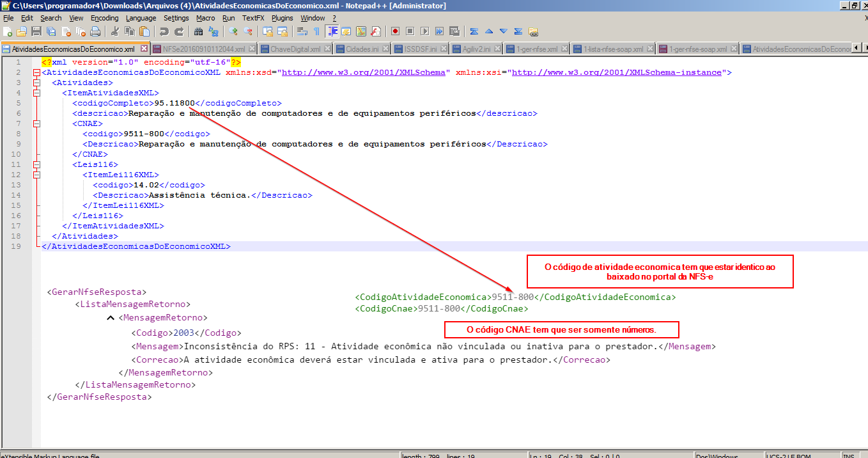Cut selection using the scissors icon
Image resolution: width=868 pixels, height=458 pixels.
click(115, 31)
